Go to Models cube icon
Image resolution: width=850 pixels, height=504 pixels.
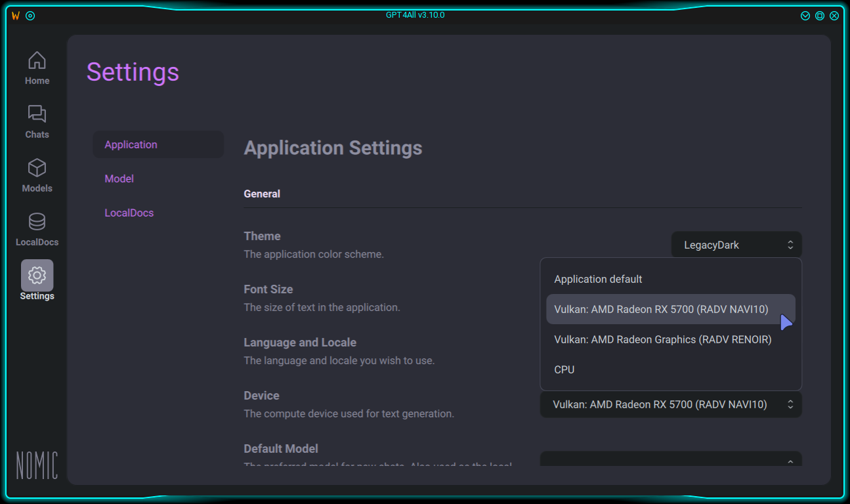pyautogui.click(x=37, y=168)
